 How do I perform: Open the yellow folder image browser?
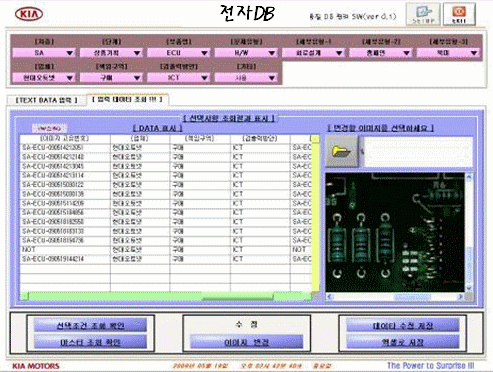[x=342, y=152]
